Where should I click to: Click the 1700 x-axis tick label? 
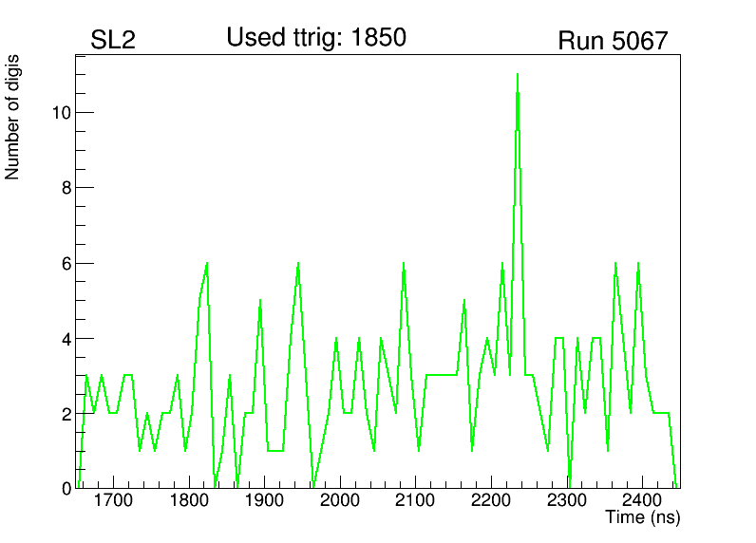point(113,500)
